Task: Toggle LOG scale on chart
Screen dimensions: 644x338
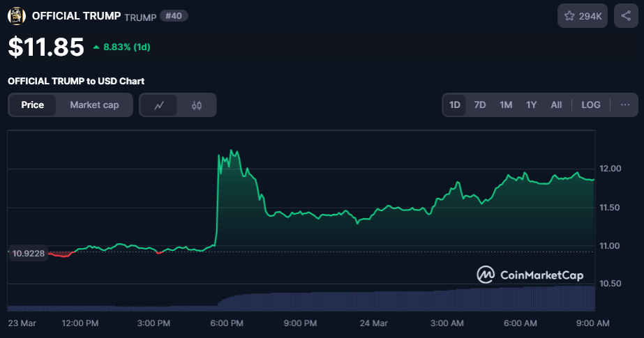Action: click(590, 105)
